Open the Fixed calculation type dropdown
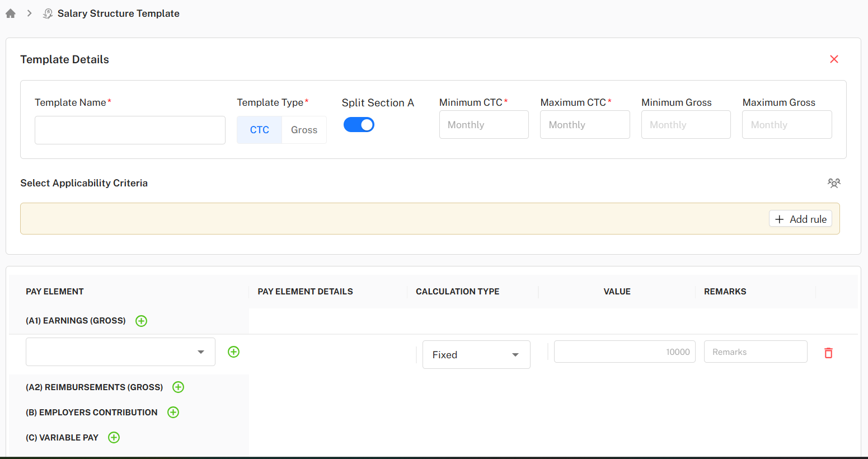 (476, 354)
